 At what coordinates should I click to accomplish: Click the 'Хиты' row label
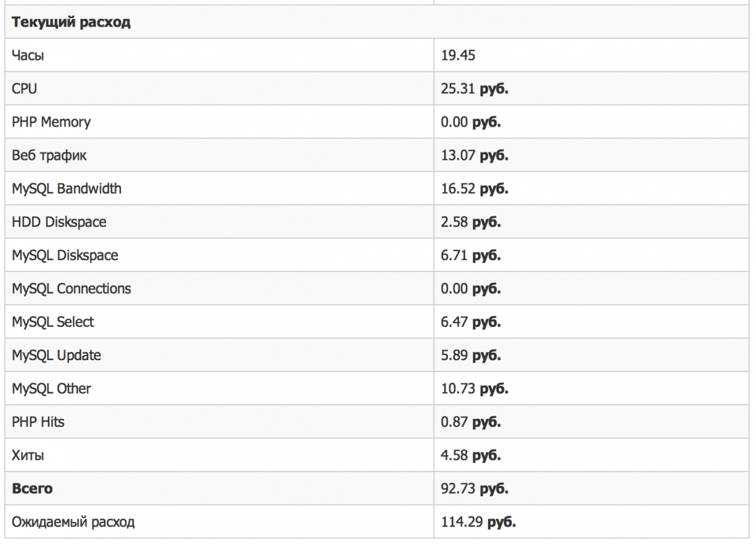click(28, 455)
